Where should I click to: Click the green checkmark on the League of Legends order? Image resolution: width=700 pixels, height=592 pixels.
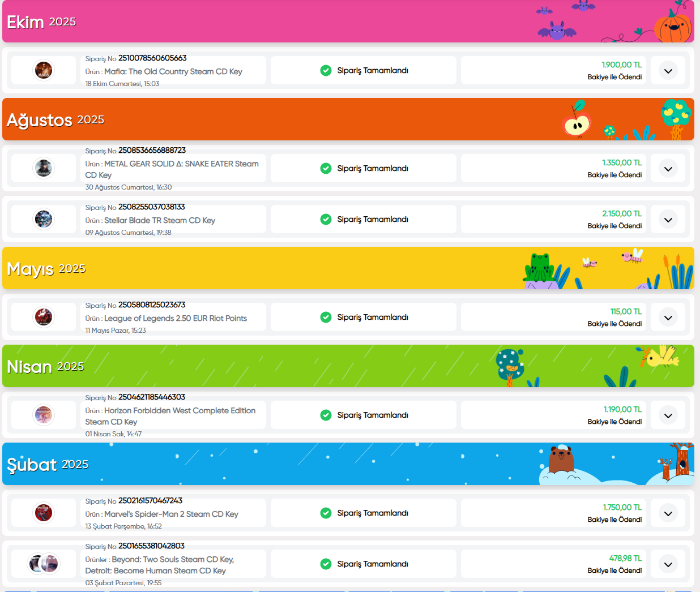(326, 317)
